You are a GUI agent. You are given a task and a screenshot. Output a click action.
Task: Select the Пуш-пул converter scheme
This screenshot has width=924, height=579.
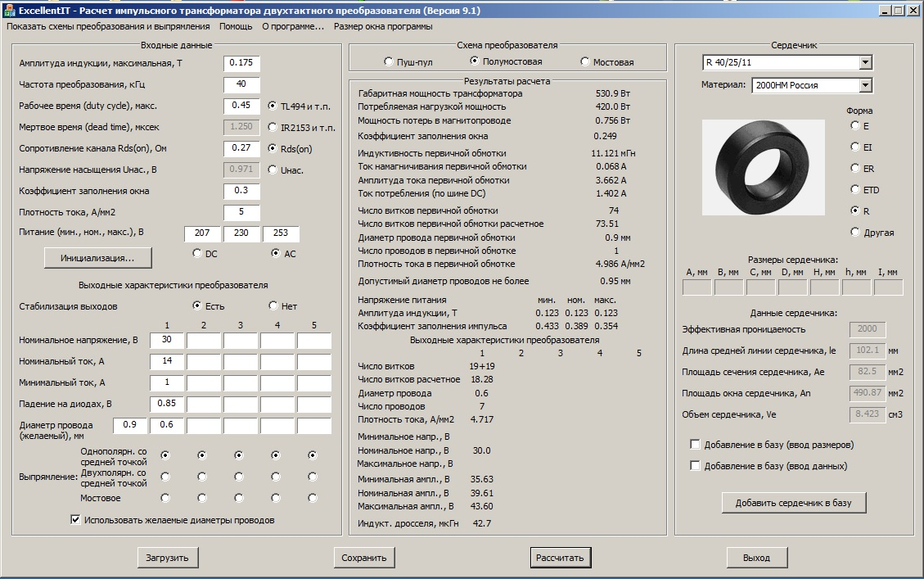click(389, 62)
